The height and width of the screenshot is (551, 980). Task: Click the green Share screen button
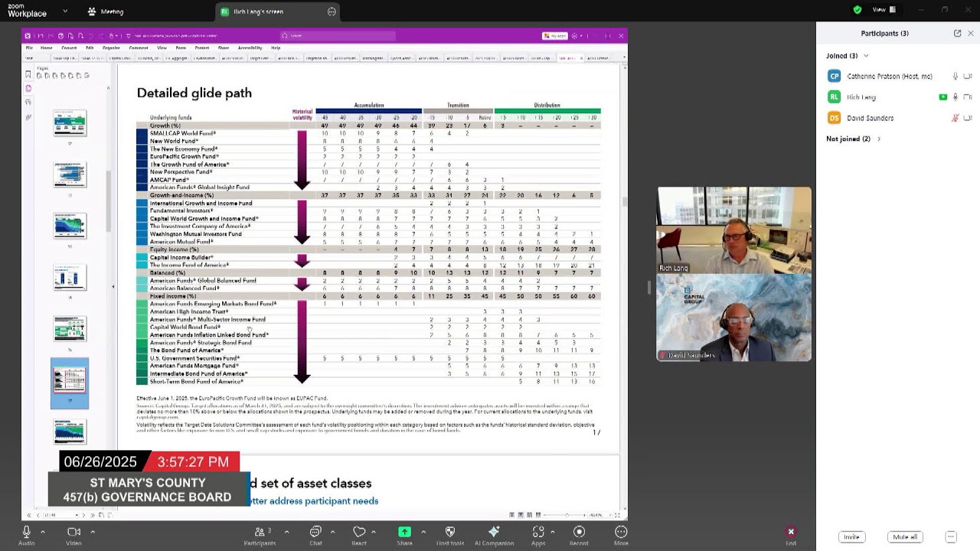tap(404, 535)
